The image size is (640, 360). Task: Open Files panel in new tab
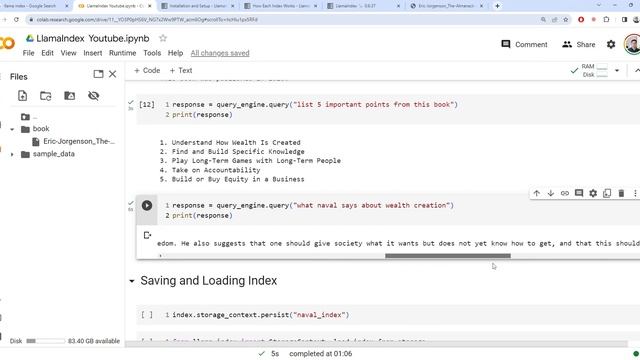click(x=98, y=74)
